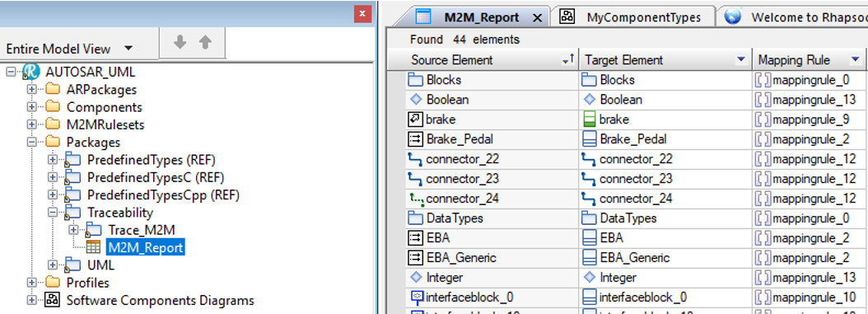Viewport: 868px width, 314px height.
Task: Select the Traceability package label
Action: click(x=120, y=212)
